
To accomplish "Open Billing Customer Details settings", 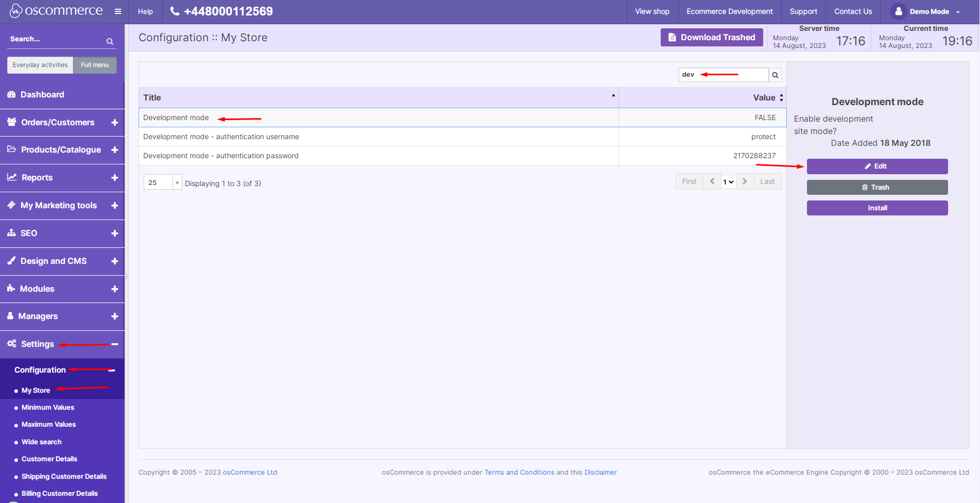I will [x=60, y=494].
